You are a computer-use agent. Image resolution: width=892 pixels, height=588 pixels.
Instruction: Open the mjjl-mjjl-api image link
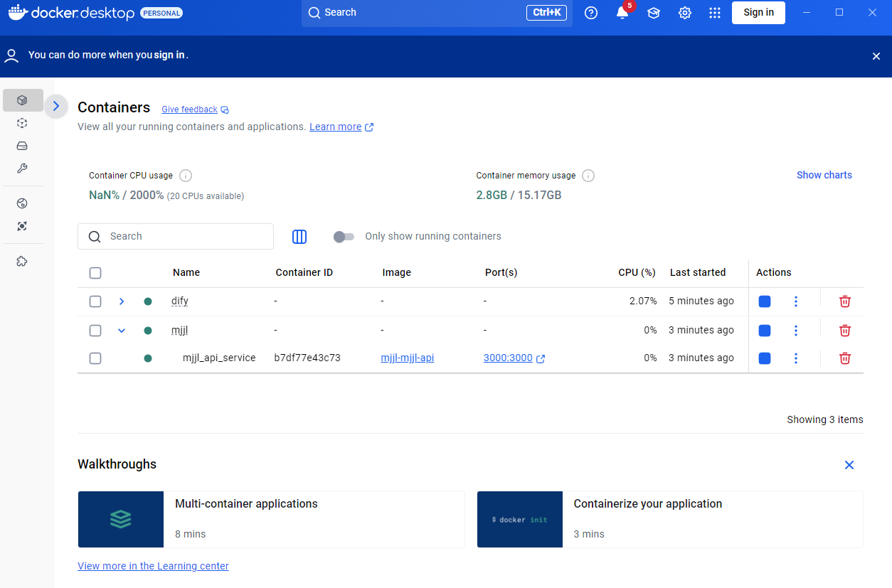click(x=408, y=358)
